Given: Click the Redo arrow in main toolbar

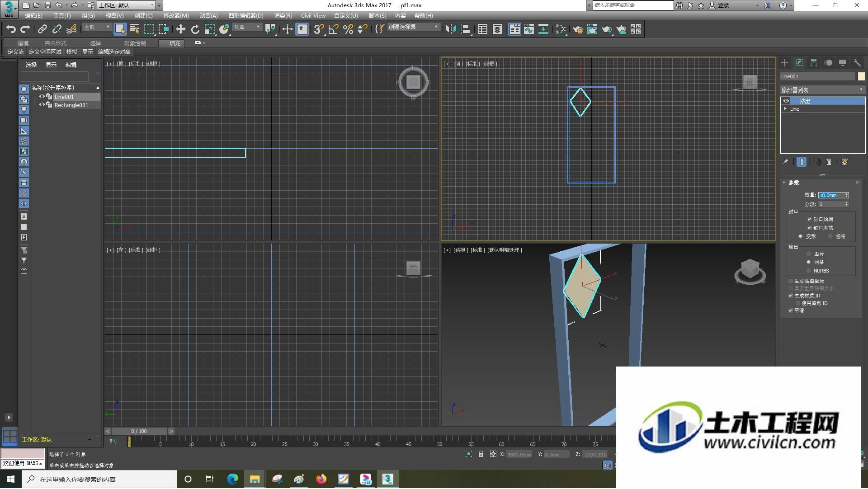Looking at the screenshot, I should point(25,29).
